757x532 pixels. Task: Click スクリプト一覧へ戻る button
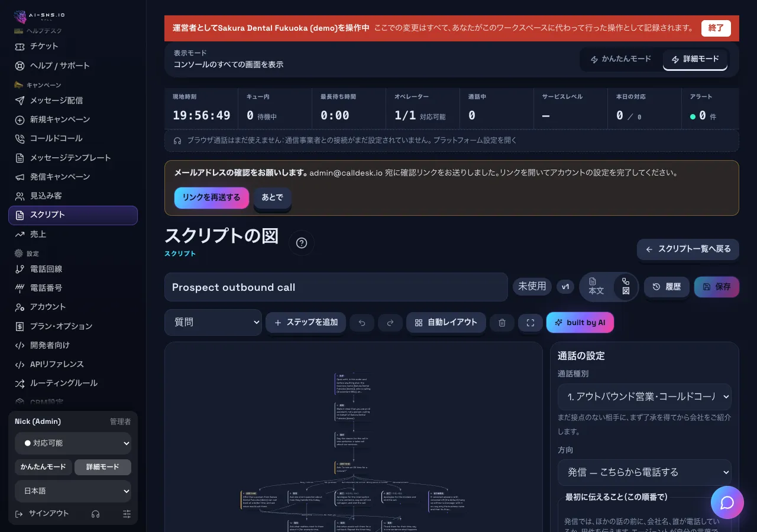[x=688, y=249]
